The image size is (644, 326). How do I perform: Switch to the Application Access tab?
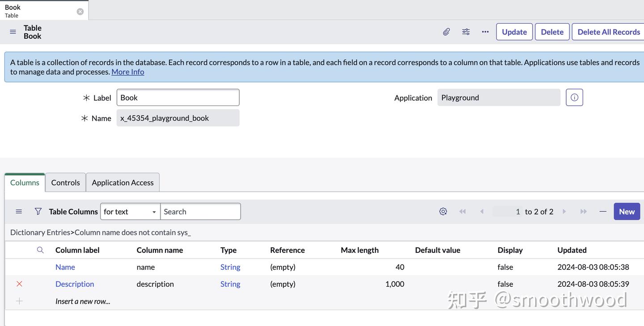pyautogui.click(x=123, y=182)
